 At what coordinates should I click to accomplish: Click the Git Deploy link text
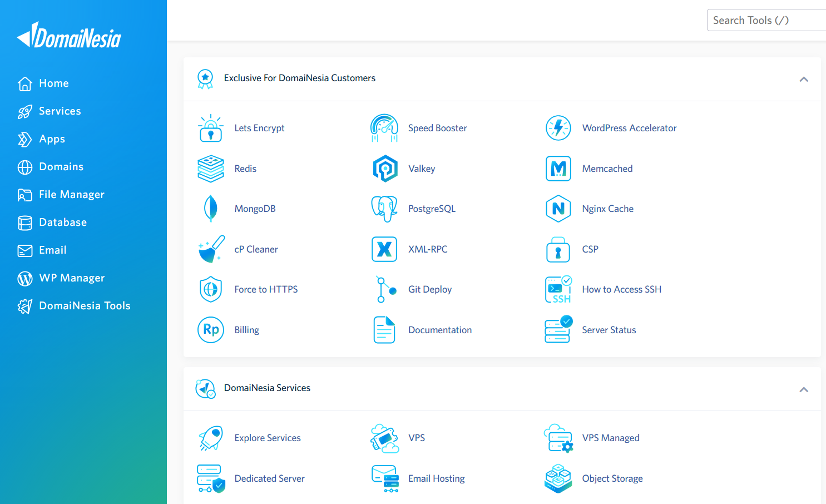pyautogui.click(x=430, y=289)
